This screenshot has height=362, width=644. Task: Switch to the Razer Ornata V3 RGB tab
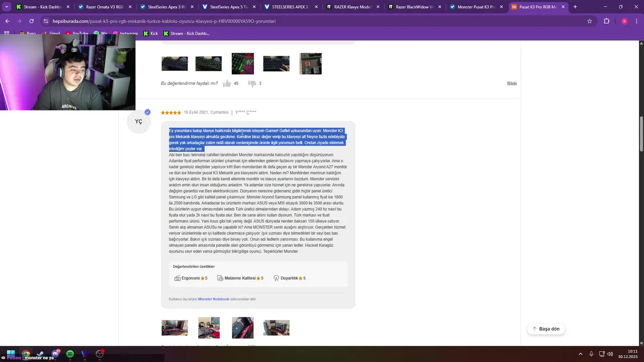point(106,7)
